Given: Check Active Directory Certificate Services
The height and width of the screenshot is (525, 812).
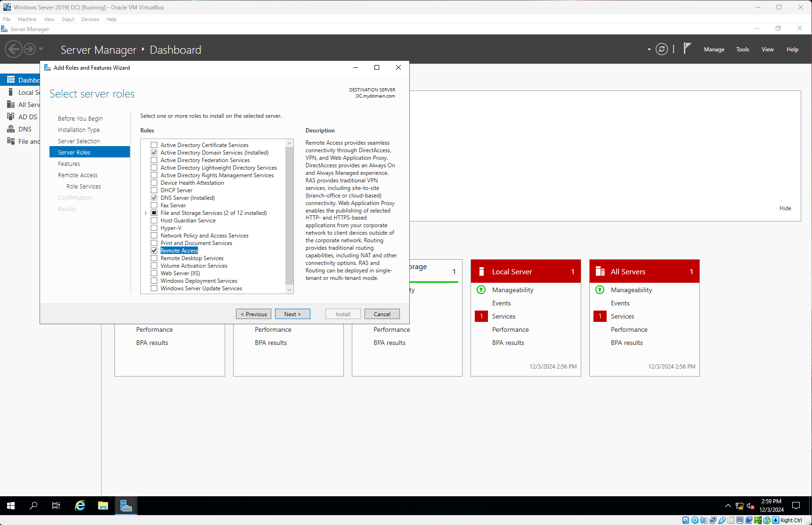Looking at the screenshot, I should point(154,145).
